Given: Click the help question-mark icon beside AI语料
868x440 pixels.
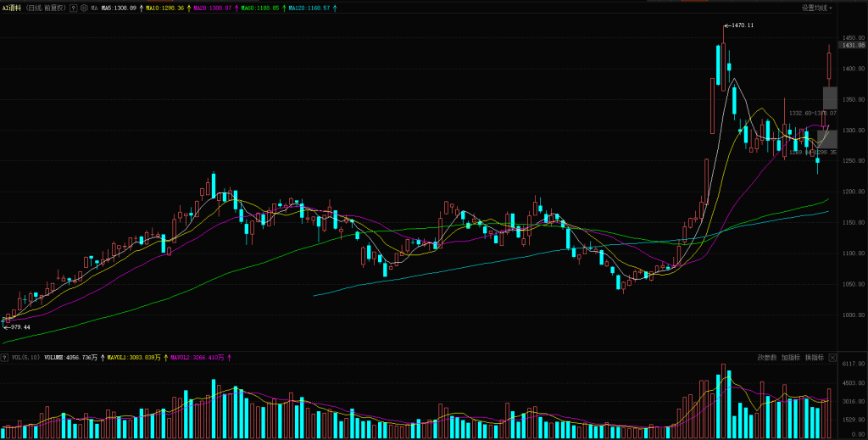Looking at the screenshot, I should pos(72,8).
